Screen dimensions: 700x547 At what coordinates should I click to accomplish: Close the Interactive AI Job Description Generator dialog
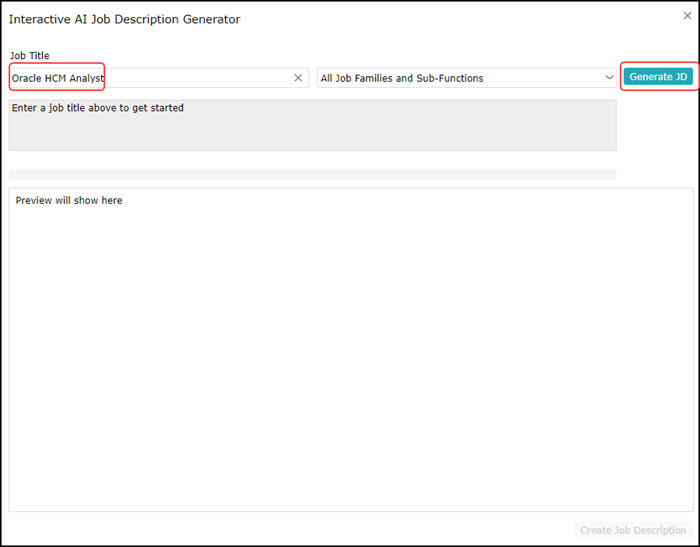[687, 16]
